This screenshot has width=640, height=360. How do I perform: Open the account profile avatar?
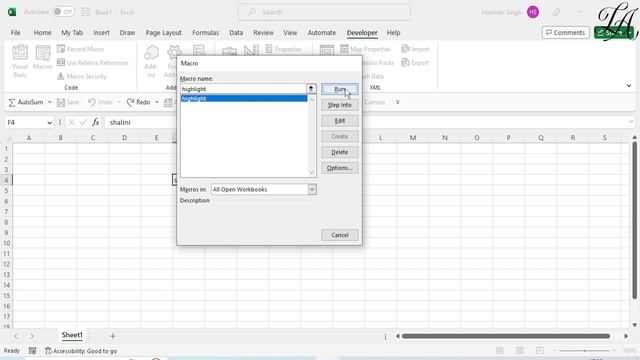coord(533,12)
